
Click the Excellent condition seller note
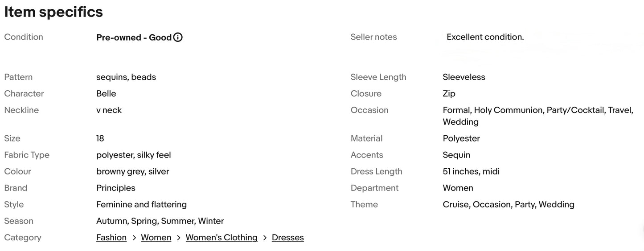(485, 37)
